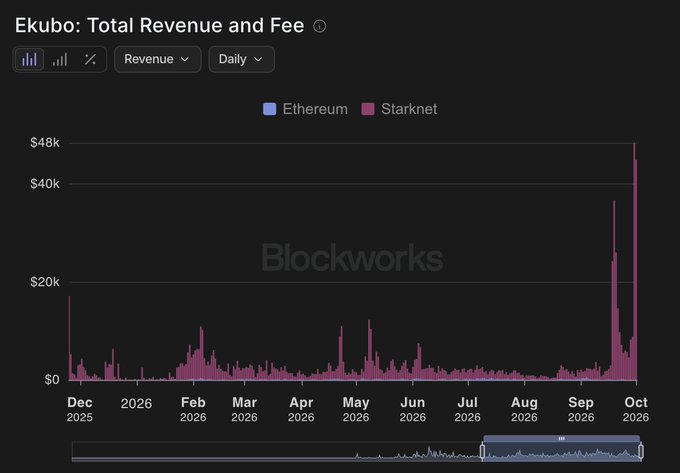Screen dimensions: 680x473
Task: Click the $40k y-axis label
Action: (45, 184)
